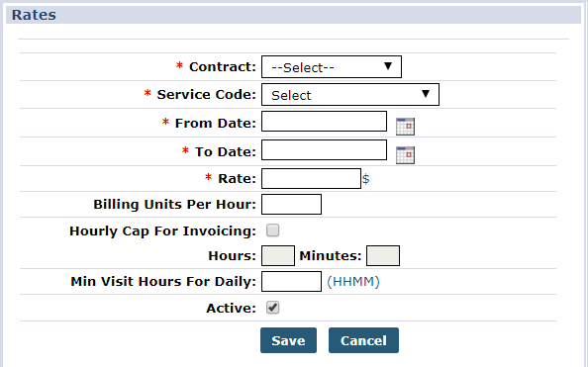
Task: Click the dollar sign beside Rate
Action: [x=365, y=179]
